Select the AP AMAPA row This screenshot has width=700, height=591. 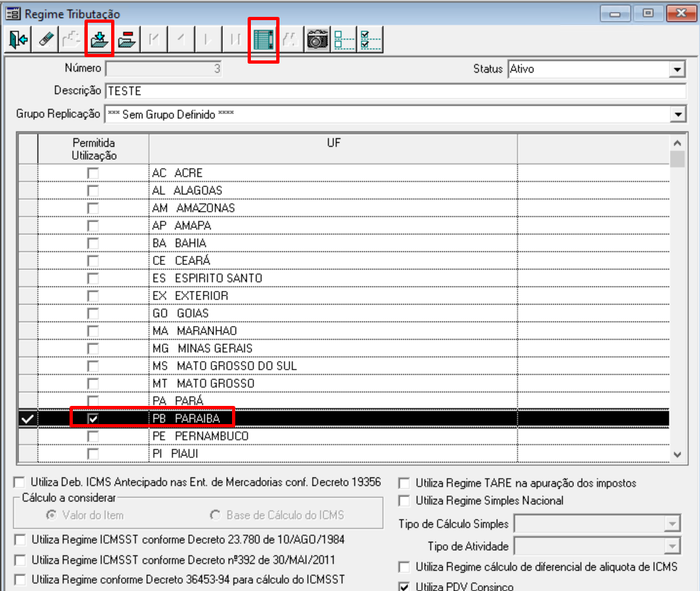click(344, 226)
